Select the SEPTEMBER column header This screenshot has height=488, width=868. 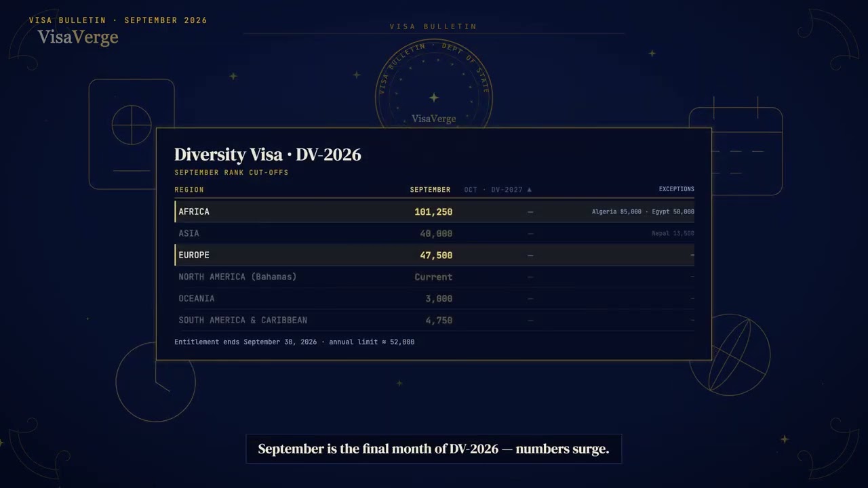[430, 190]
